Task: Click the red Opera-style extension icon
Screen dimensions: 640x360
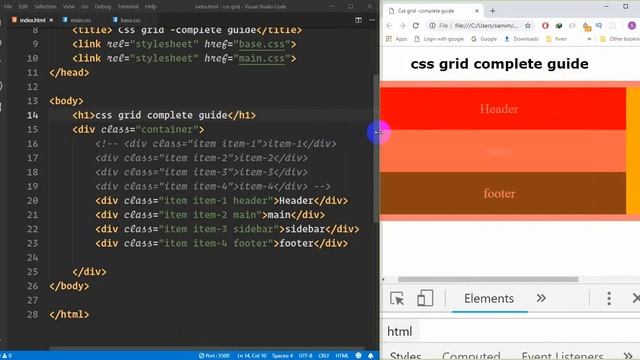Action: point(545,26)
